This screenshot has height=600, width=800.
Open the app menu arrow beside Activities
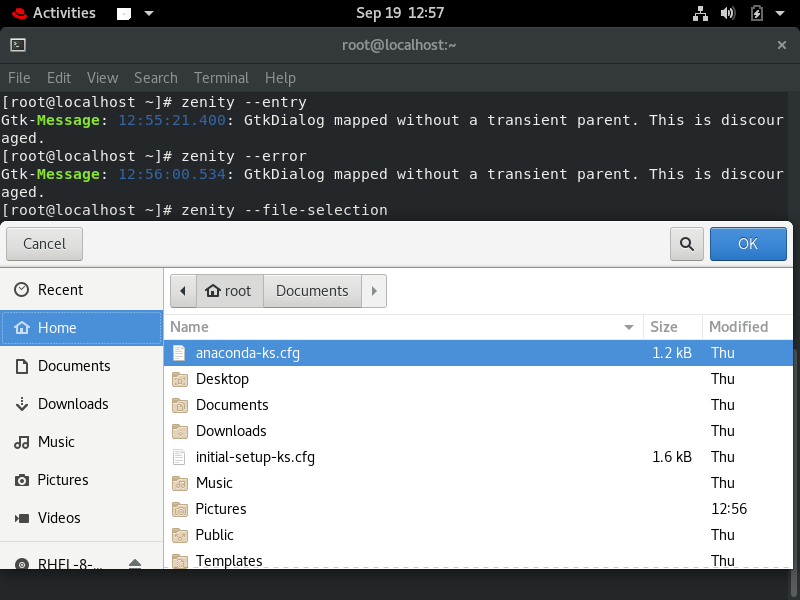pos(149,13)
